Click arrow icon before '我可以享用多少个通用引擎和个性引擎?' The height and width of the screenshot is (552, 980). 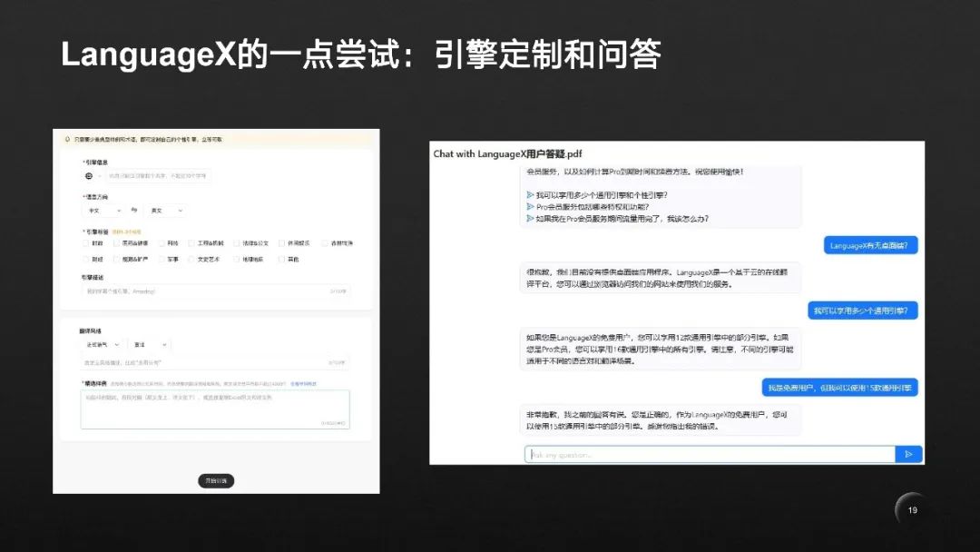[x=530, y=195]
